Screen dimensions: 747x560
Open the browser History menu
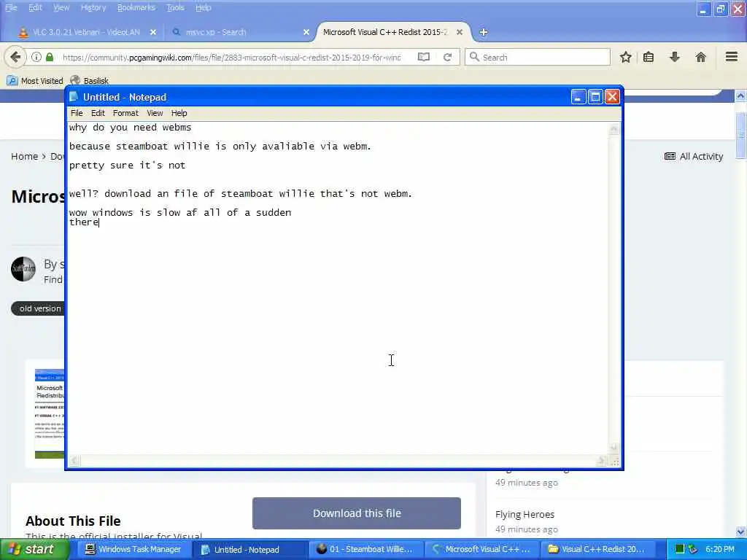pyautogui.click(x=93, y=7)
